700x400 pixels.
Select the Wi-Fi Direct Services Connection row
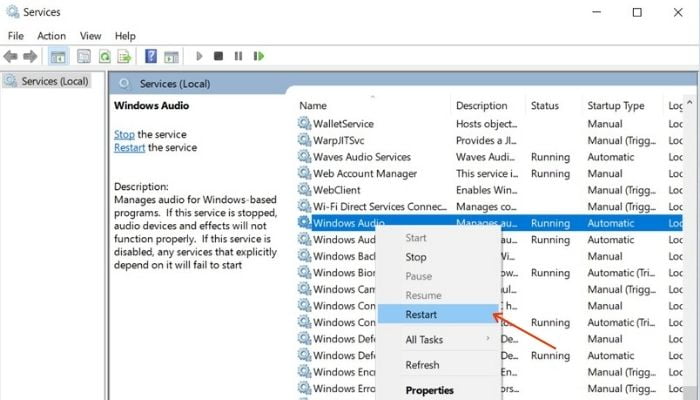click(x=490, y=206)
